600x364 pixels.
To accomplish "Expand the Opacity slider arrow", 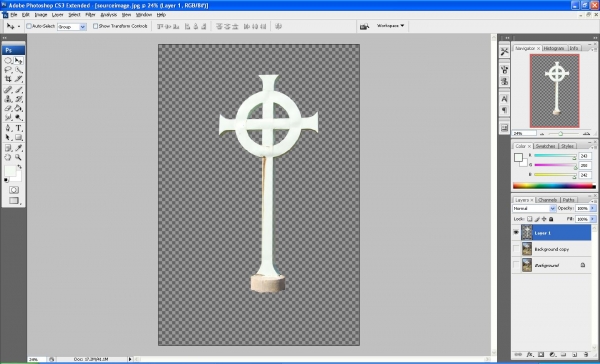I will point(593,208).
